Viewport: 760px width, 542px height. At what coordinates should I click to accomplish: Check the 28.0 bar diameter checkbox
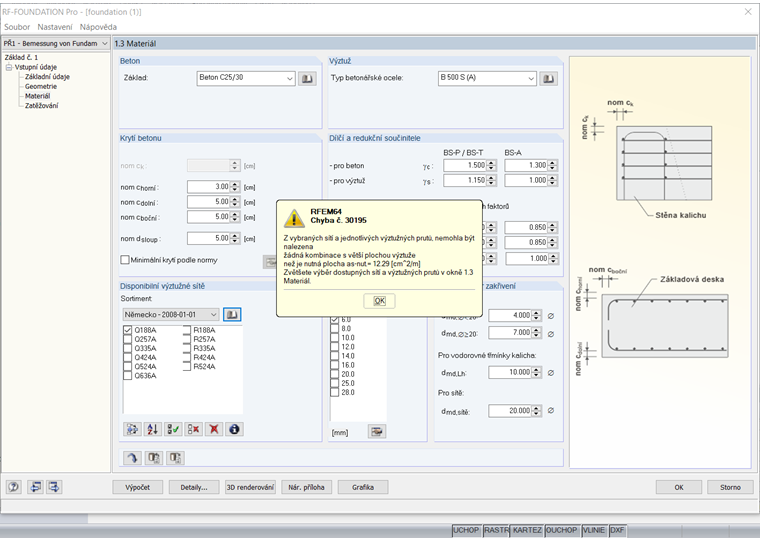coord(334,392)
